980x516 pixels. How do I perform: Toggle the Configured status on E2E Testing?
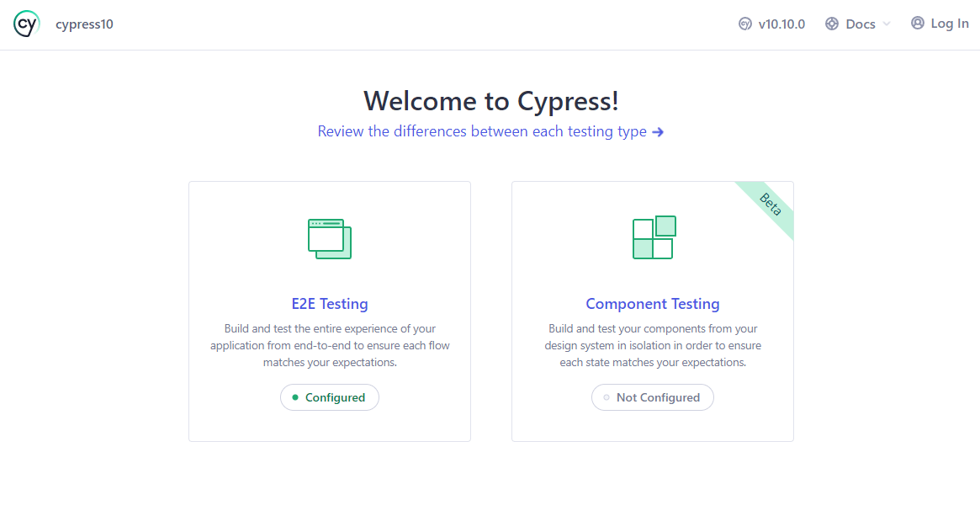[330, 397]
